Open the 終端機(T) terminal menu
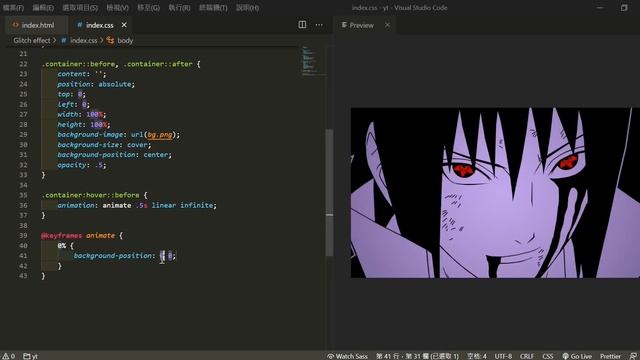640x360 pixels. tap(213, 8)
